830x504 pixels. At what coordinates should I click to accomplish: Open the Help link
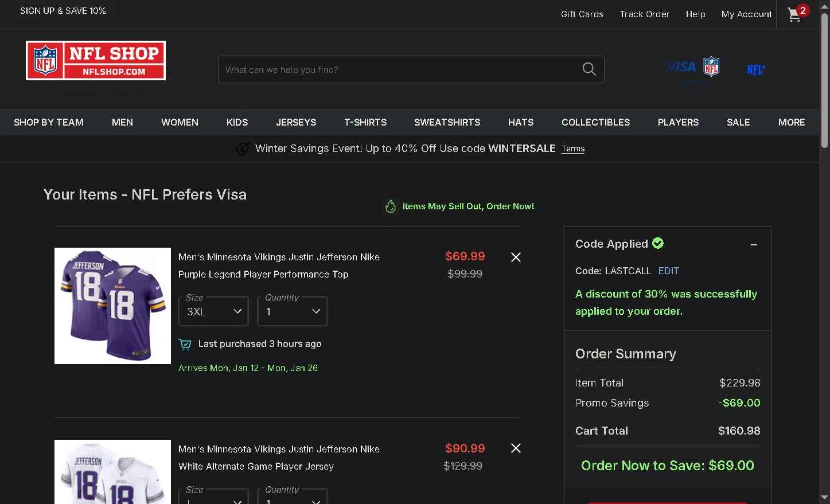click(x=695, y=14)
